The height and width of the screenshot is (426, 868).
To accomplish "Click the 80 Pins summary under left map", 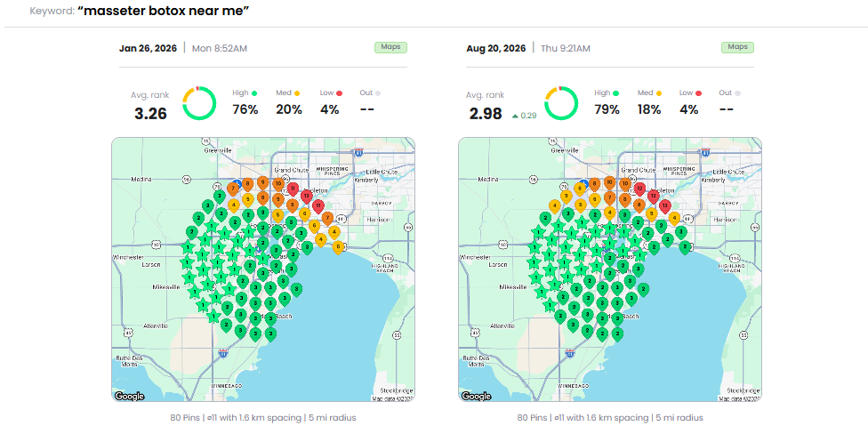I will (263, 418).
